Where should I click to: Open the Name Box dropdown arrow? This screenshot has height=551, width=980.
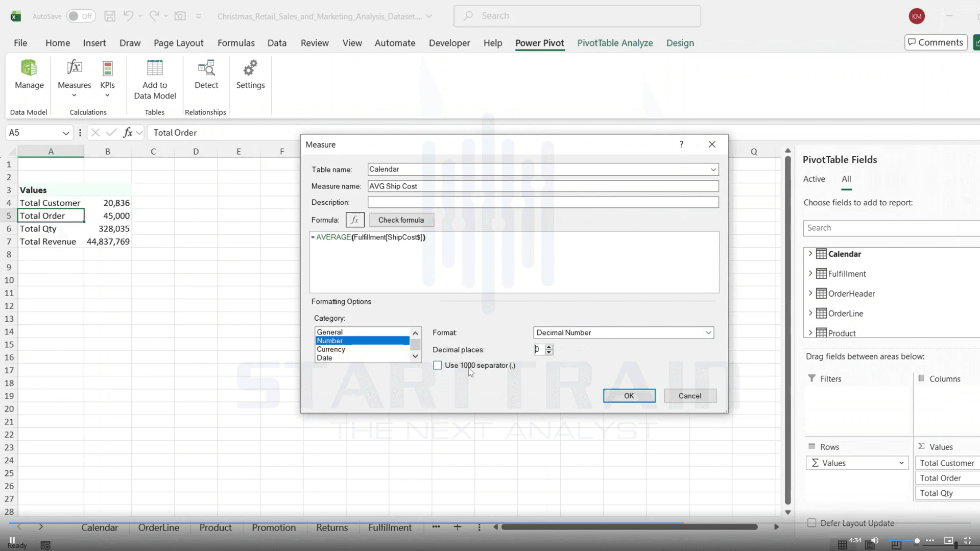[x=66, y=133]
